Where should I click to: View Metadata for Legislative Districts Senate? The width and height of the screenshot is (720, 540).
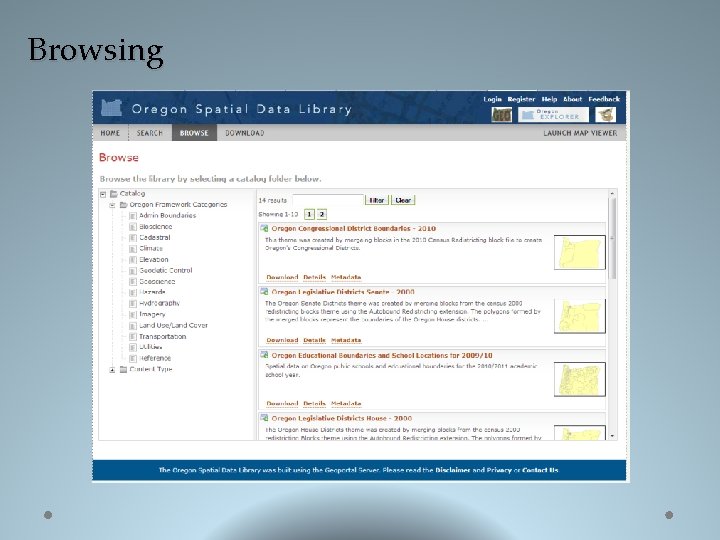click(x=346, y=340)
